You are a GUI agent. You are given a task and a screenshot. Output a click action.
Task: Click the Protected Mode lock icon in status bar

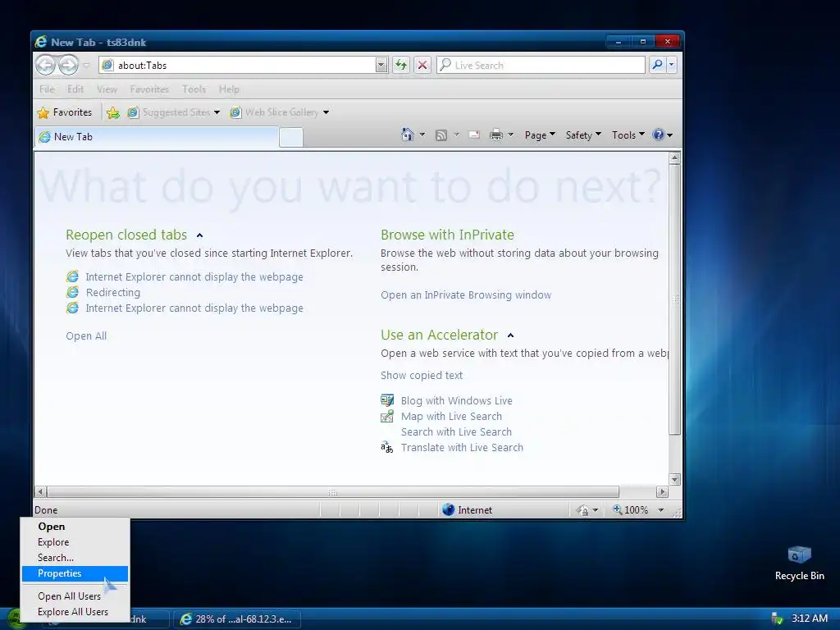tap(583, 510)
